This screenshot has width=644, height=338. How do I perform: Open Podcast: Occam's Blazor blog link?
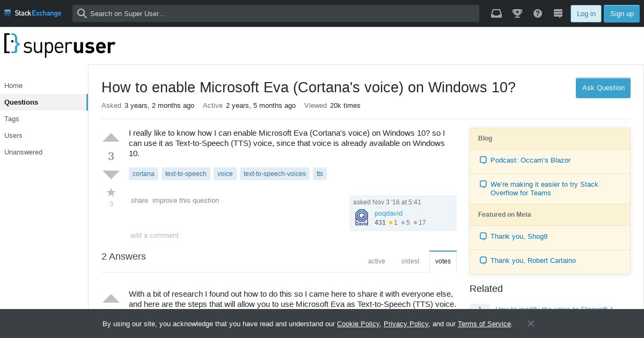tap(530, 160)
